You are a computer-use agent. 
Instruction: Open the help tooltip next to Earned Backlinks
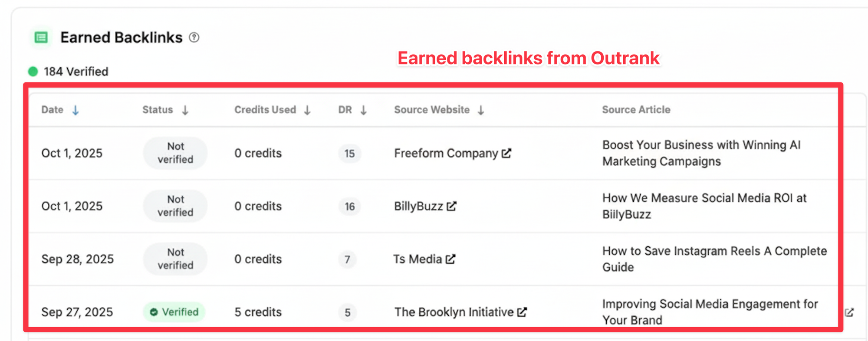pyautogui.click(x=194, y=38)
